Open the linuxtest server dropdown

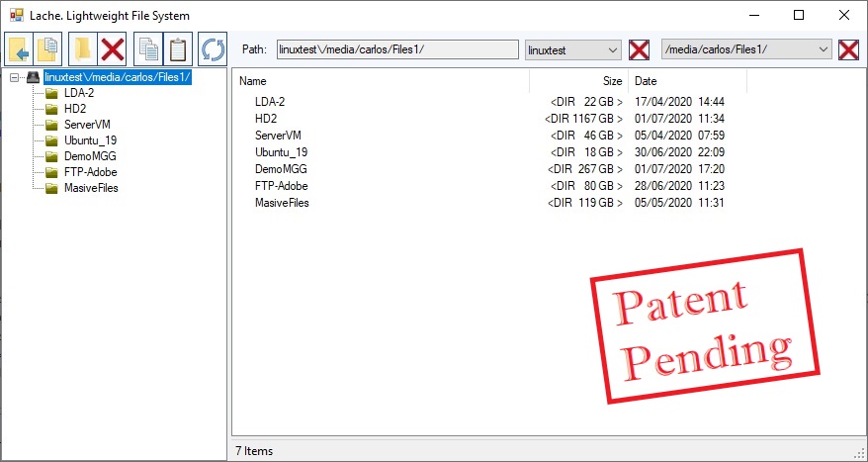(x=611, y=49)
